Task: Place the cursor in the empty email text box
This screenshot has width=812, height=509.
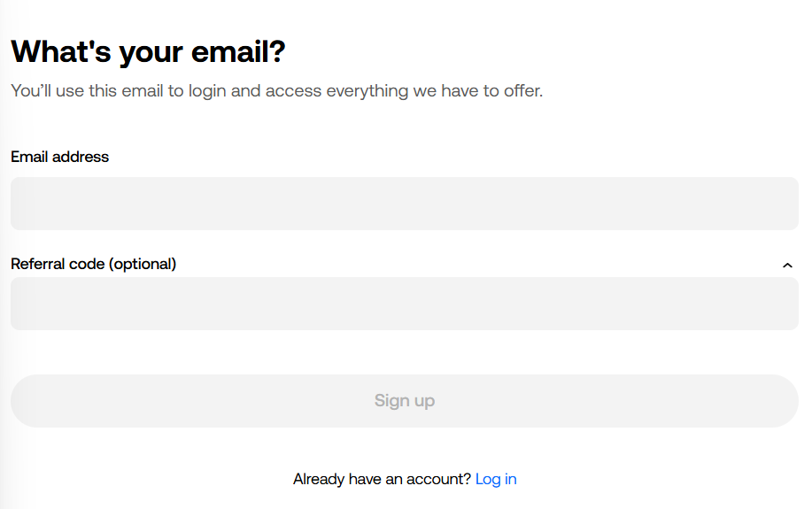Action: pos(405,204)
